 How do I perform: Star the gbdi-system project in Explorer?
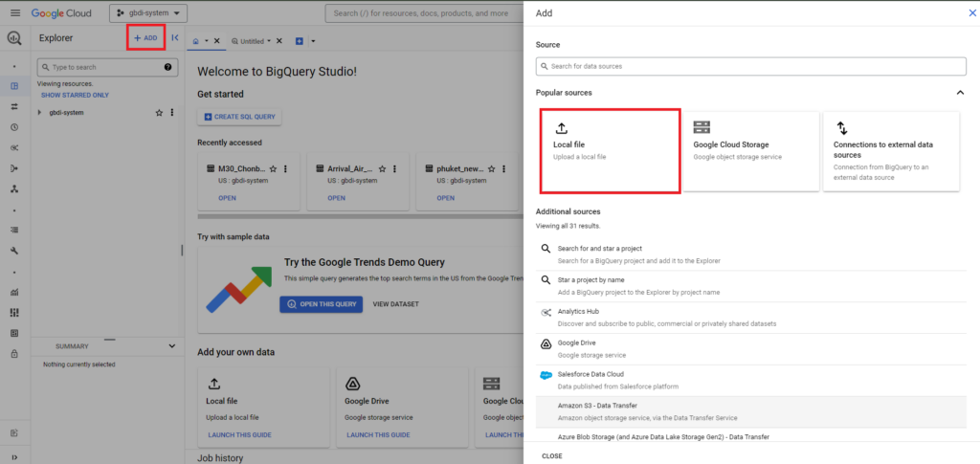[160, 113]
